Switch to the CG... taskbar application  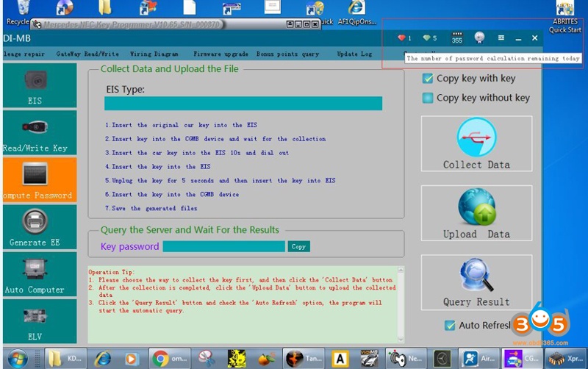[x=523, y=359]
